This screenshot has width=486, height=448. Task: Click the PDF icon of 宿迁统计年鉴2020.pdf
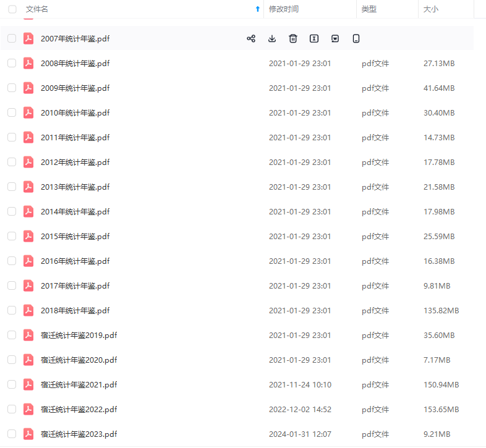pos(28,360)
